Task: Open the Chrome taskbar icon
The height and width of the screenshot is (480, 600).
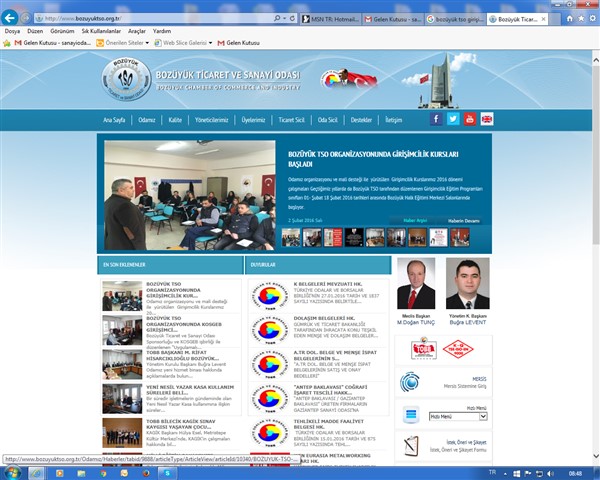Action: [x=103, y=473]
